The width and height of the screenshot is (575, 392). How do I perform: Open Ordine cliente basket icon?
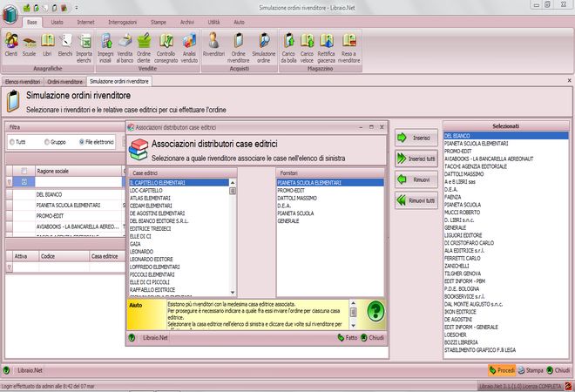(x=144, y=48)
